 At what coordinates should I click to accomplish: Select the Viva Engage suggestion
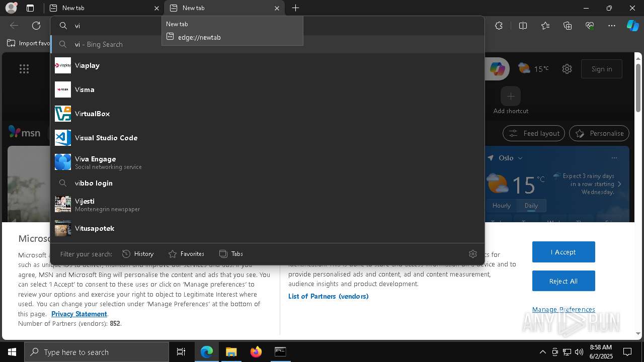[x=267, y=162]
